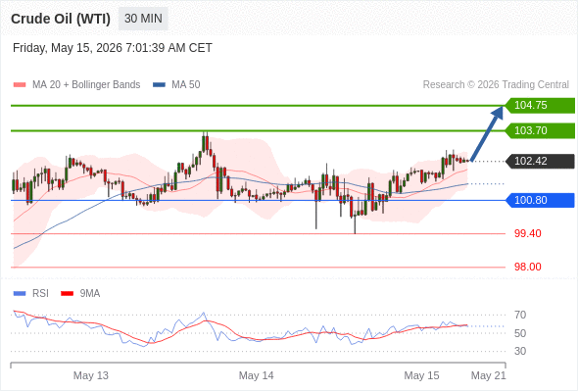This screenshot has width=578, height=392.
Task: Click the May 14 date axis label
Action: [x=257, y=375]
